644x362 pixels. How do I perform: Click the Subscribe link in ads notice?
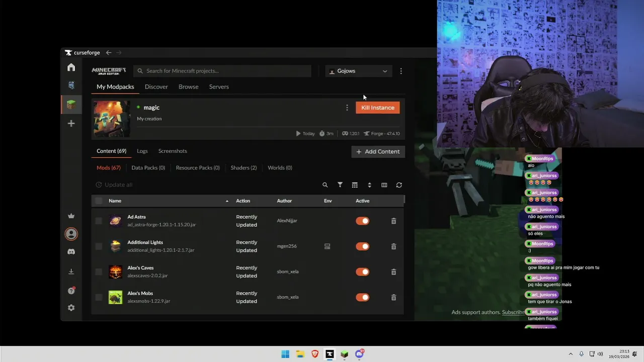click(513, 312)
